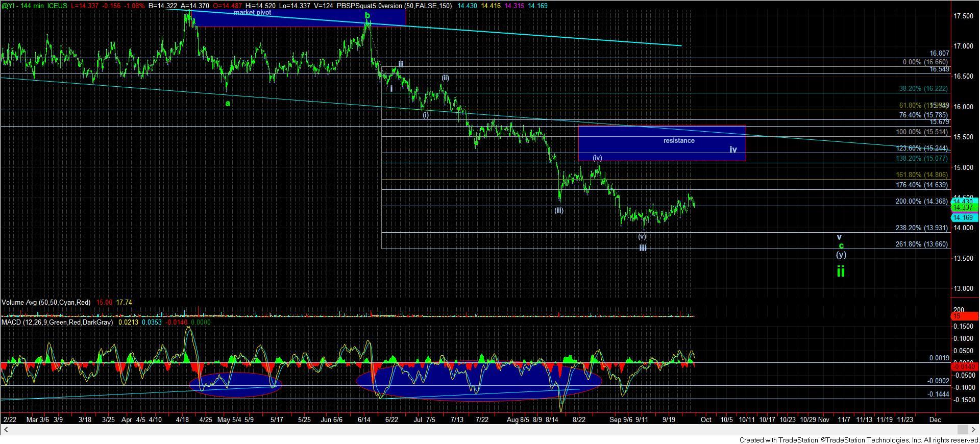Click the '@YI - 144 min' symbol label
The image size is (980, 444).
tap(26, 6)
